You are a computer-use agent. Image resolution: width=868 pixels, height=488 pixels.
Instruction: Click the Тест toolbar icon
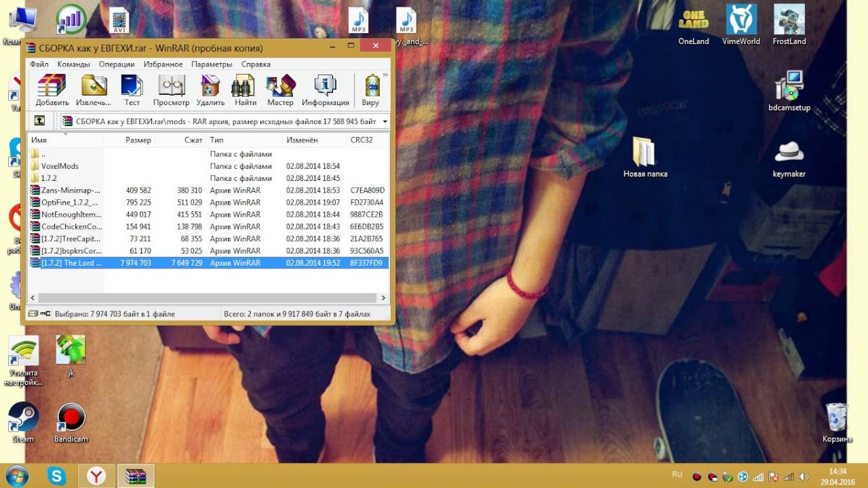point(132,90)
